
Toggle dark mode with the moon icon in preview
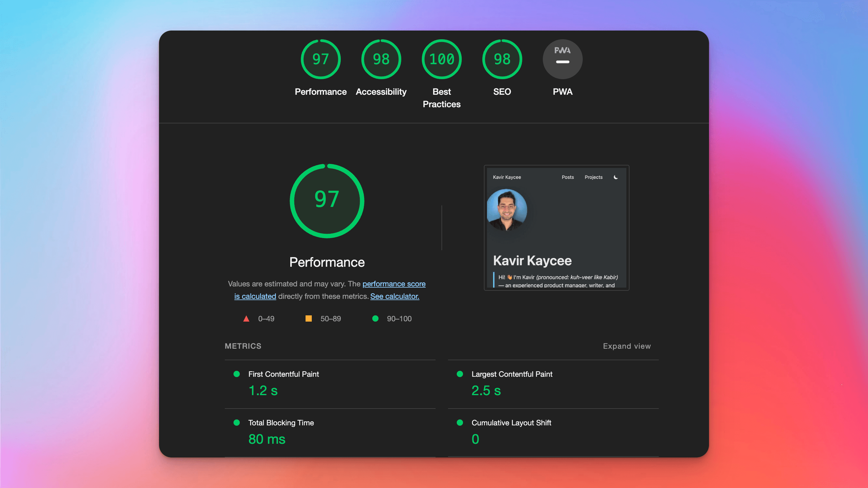point(616,177)
